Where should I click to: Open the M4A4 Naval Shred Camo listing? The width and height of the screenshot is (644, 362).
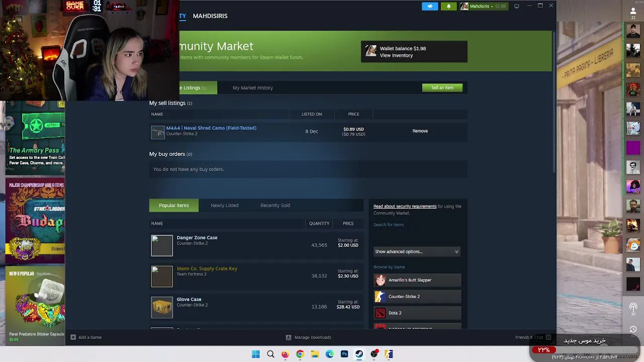(211, 128)
